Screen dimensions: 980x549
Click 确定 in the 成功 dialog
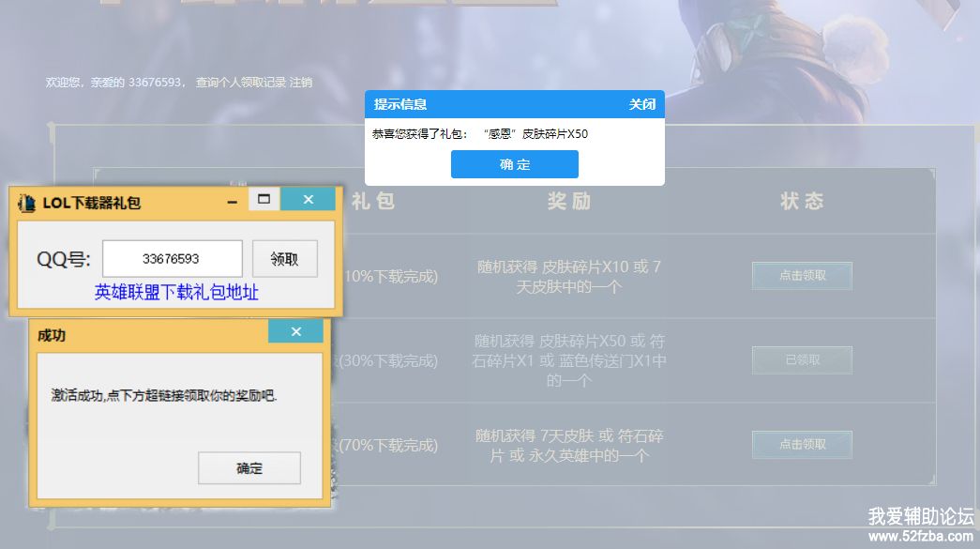pos(249,467)
